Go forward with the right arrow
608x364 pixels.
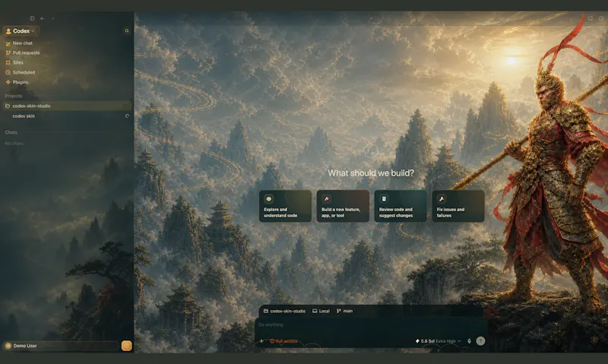[52, 18]
